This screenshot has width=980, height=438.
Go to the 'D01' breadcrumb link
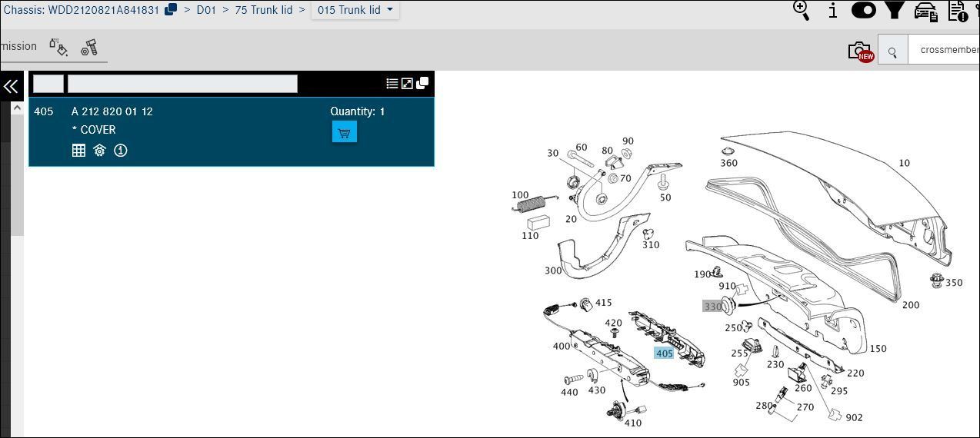coord(206,10)
